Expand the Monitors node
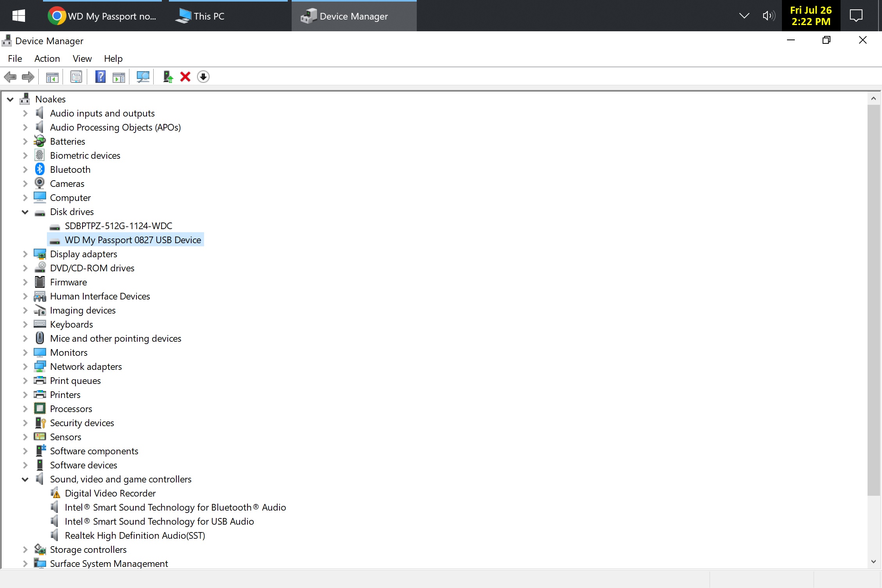 25,353
